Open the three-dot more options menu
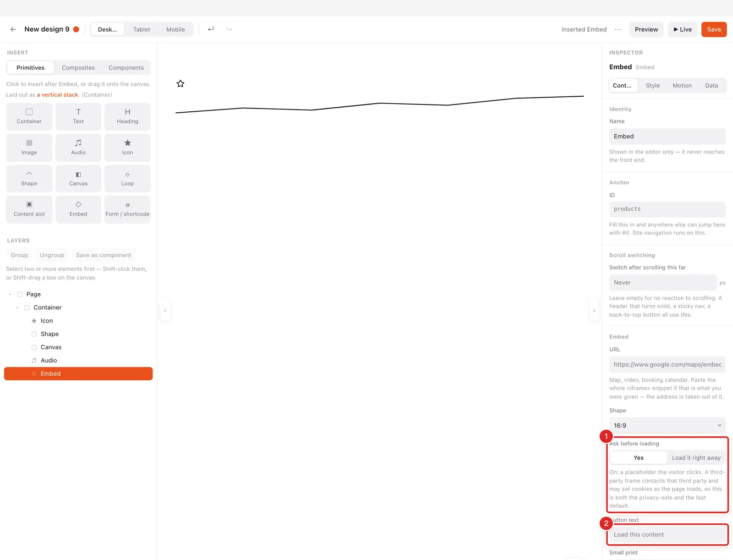 pos(618,29)
